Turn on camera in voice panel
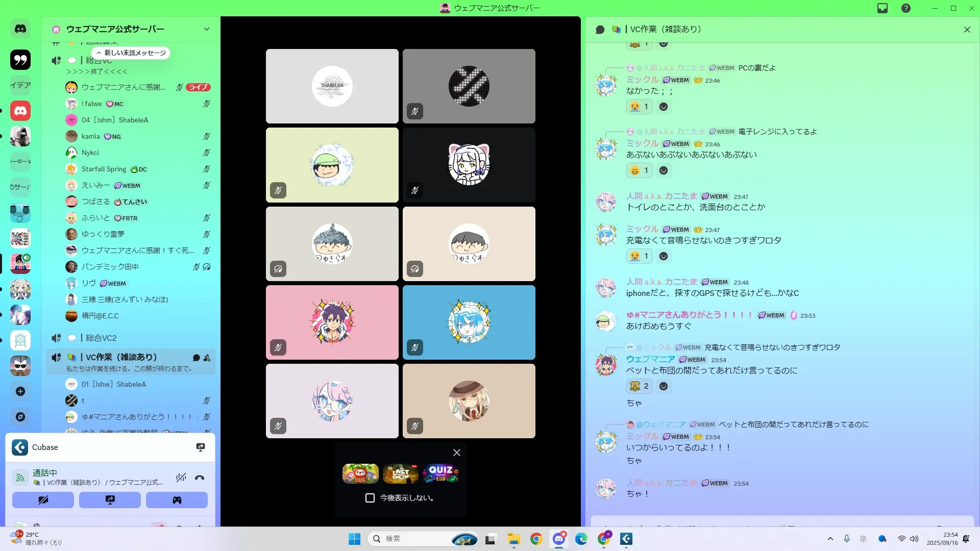 [43, 500]
